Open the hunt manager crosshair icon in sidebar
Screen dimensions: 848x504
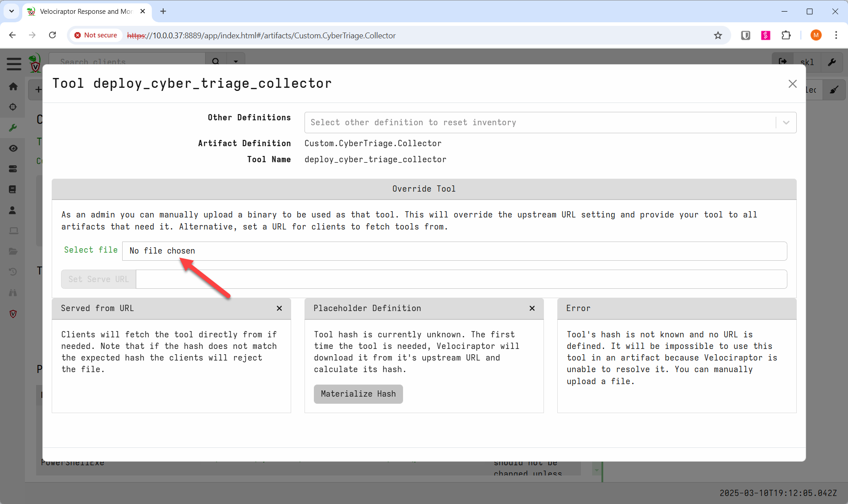tap(13, 107)
